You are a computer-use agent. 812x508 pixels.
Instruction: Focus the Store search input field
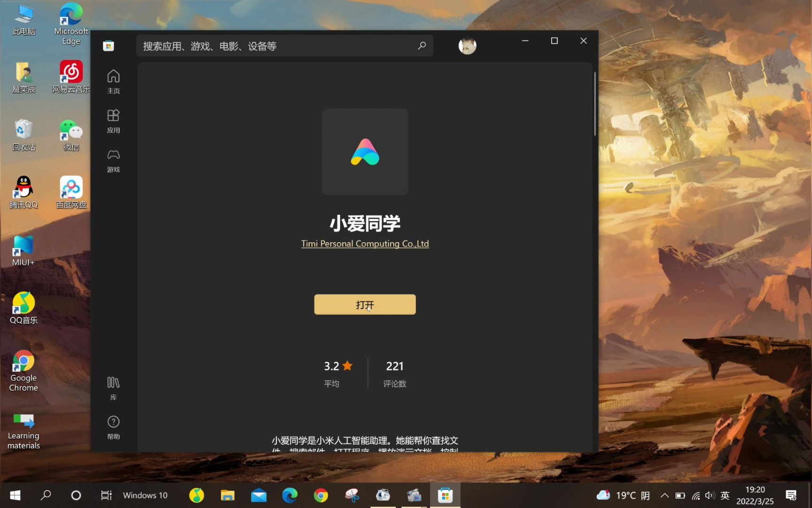pyautogui.click(x=285, y=46)
